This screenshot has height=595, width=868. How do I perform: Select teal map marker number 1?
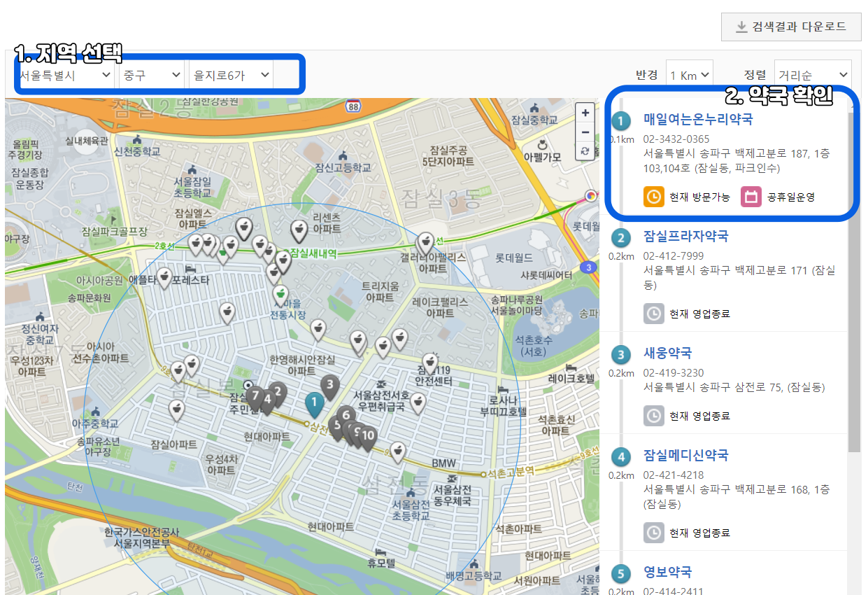[314, 404]
